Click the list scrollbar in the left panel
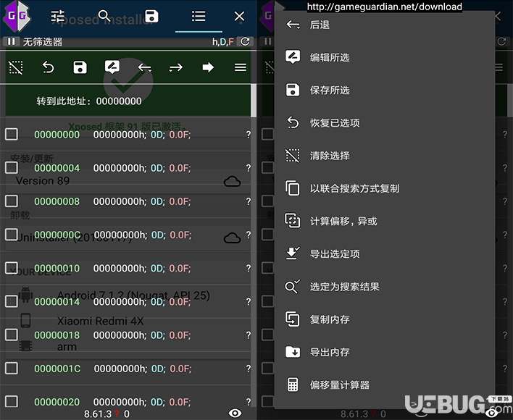513x420 pixels. [x=254, y=101]
